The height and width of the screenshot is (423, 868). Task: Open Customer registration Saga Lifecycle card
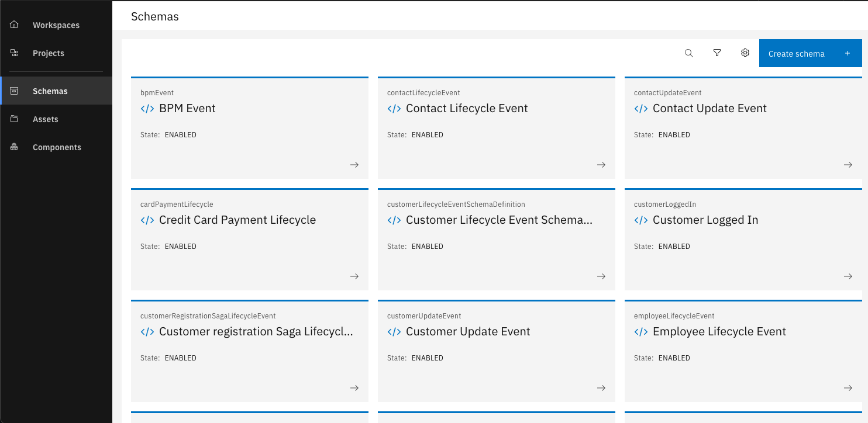(x=249, y=351)
